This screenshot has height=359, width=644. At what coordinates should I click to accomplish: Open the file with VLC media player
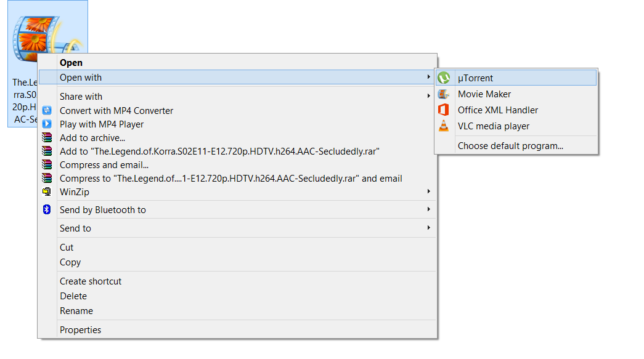click(x=516, y=126)
